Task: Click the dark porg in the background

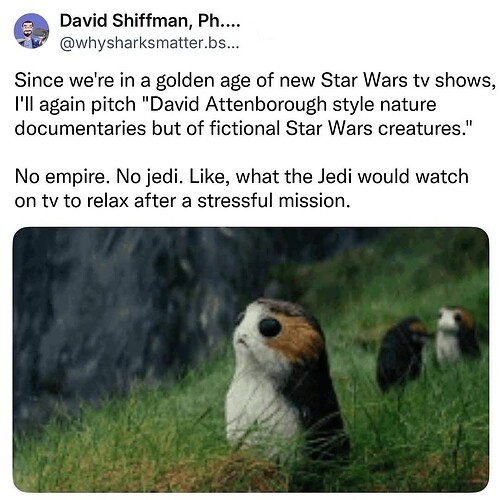Action: [x=402, y=353]
